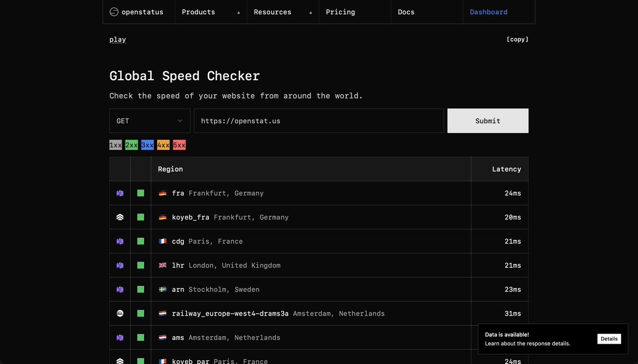Viewport: 638px width, 364px height.
Task: Select the green 2xx status legend
Action: [132, 145]
